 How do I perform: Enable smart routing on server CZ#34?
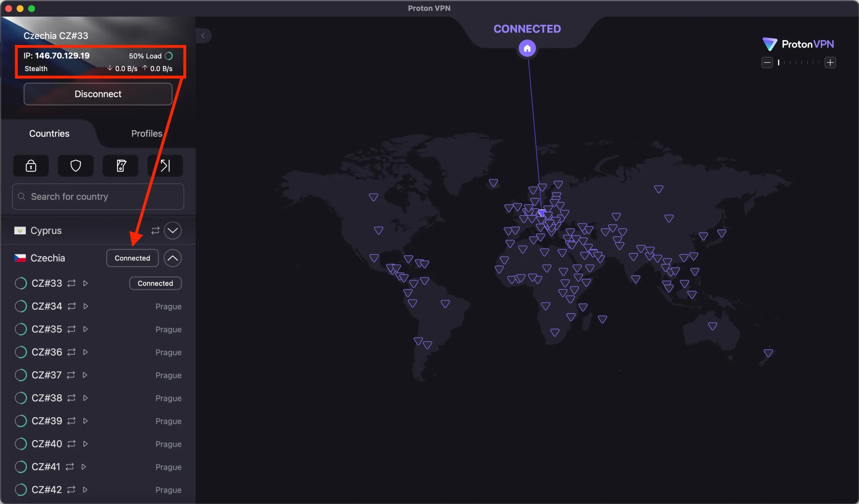[70, 306]
